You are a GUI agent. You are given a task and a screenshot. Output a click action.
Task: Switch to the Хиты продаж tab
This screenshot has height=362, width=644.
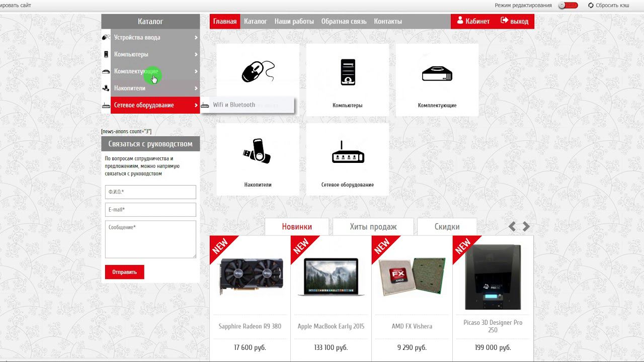pos(373,227)
